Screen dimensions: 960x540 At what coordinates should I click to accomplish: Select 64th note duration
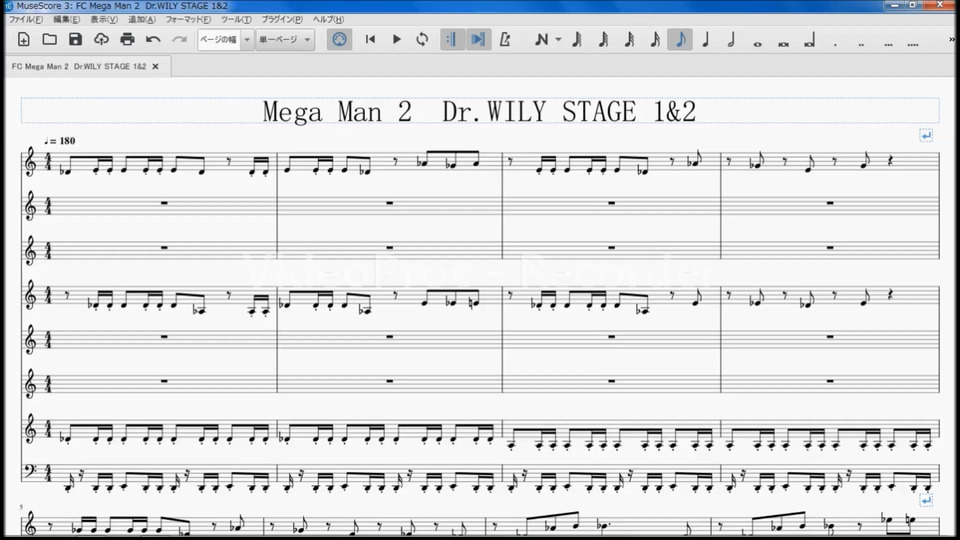[603, 40]
